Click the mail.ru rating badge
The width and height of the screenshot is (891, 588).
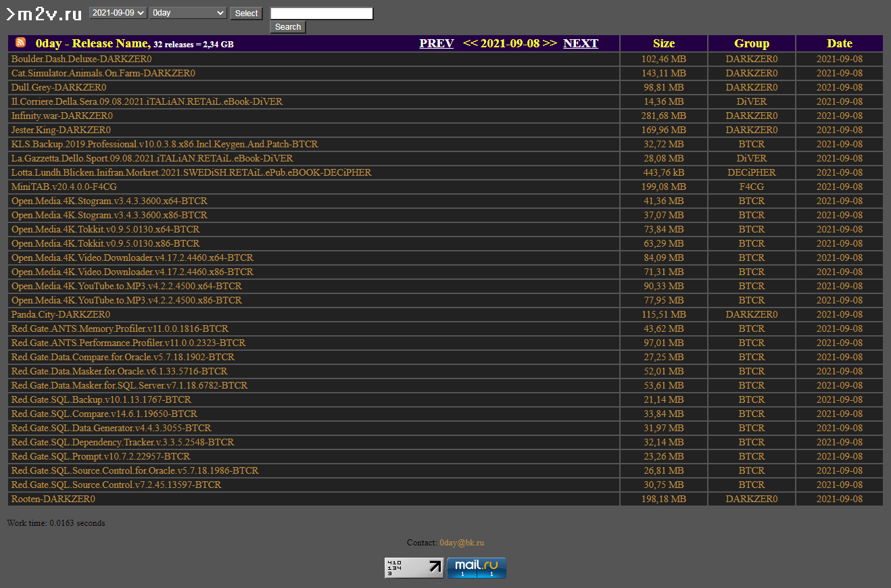pos(477,568)
